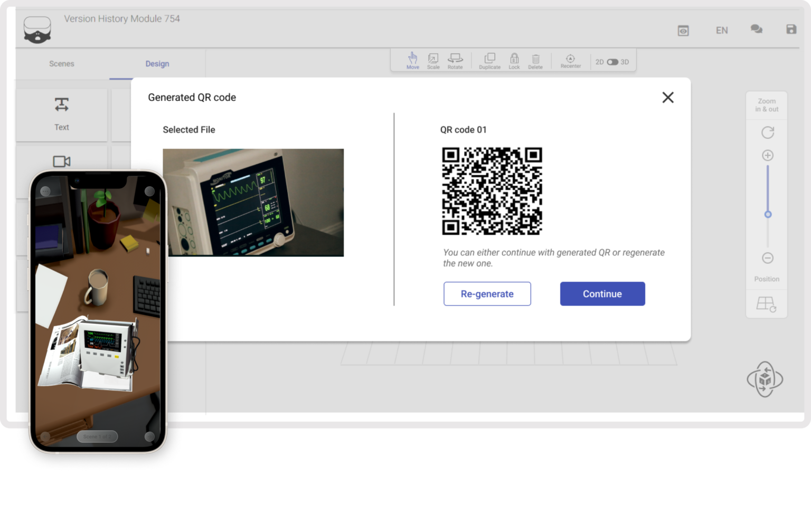Click the Continue button

click(602, 294)
